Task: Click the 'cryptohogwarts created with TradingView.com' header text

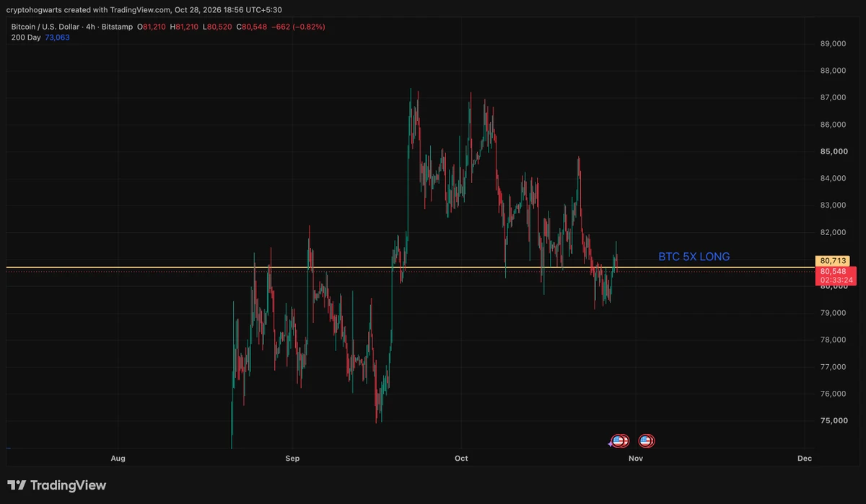Action: [88, 9]
